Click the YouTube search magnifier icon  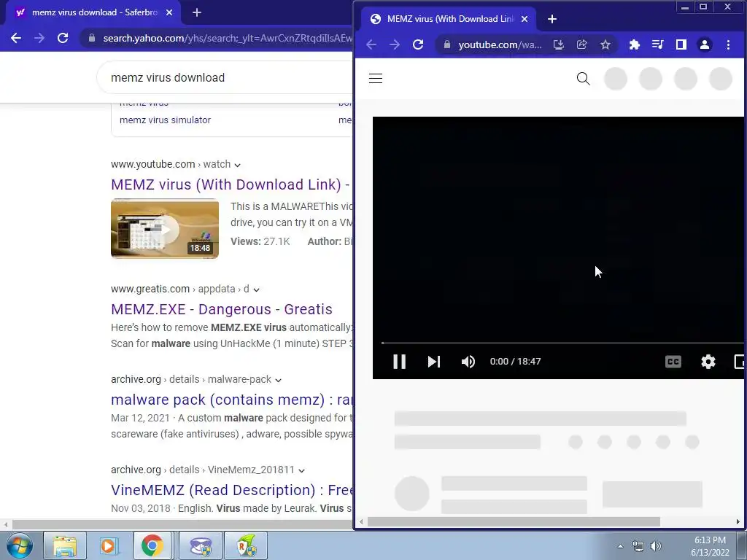583,79
